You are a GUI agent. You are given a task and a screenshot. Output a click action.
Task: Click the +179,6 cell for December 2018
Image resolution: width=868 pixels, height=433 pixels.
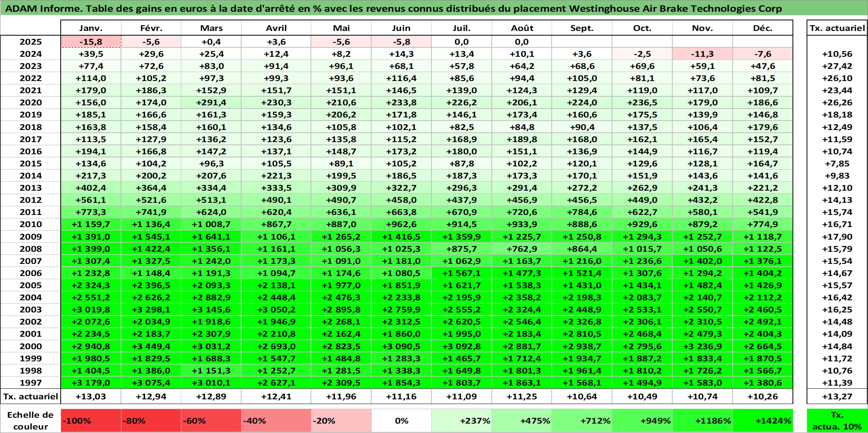(763, 127)
